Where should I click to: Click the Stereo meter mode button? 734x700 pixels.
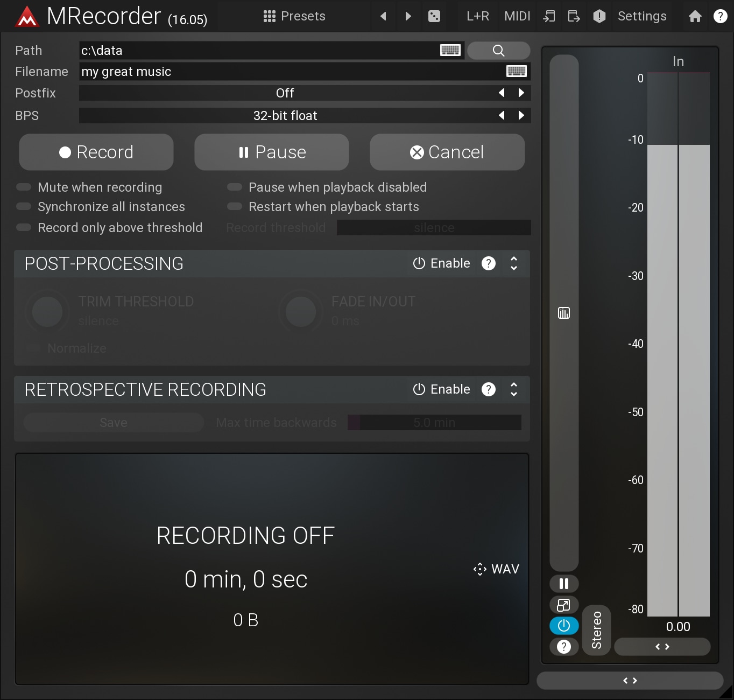[x=596, y=630]
